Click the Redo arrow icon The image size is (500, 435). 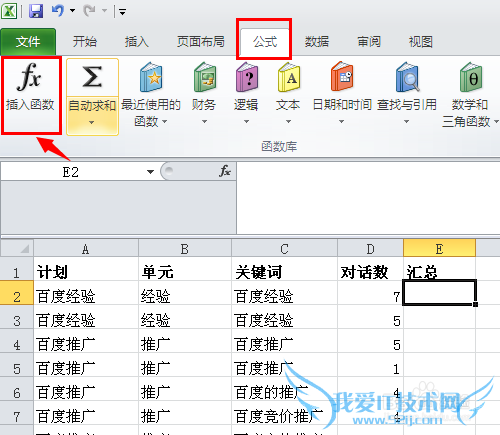click(90, 11)
